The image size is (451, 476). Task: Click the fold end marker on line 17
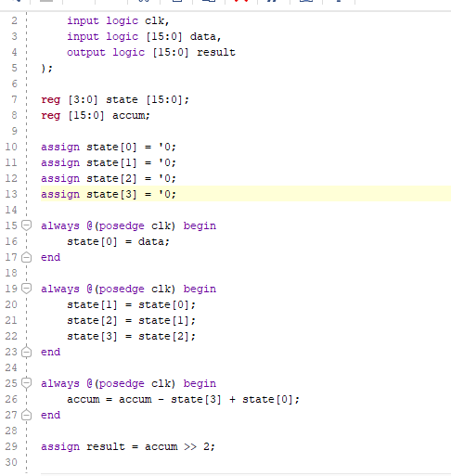[x=27, y=257]
